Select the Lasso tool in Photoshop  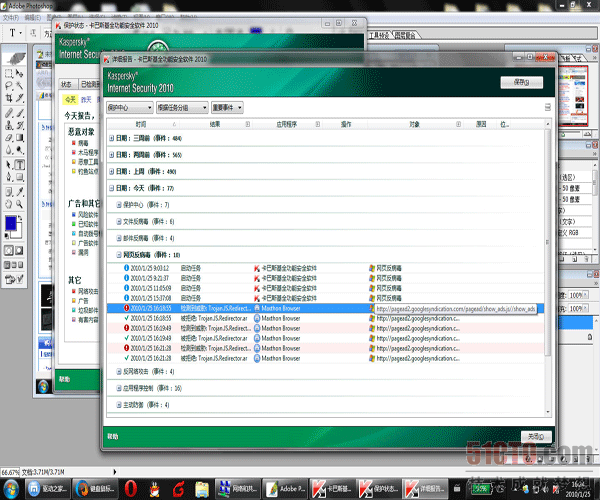pyautogui.click(x=8, y=86)
